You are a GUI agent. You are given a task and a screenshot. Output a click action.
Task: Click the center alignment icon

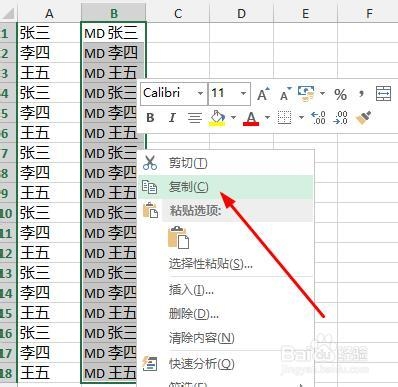point(195,118)
